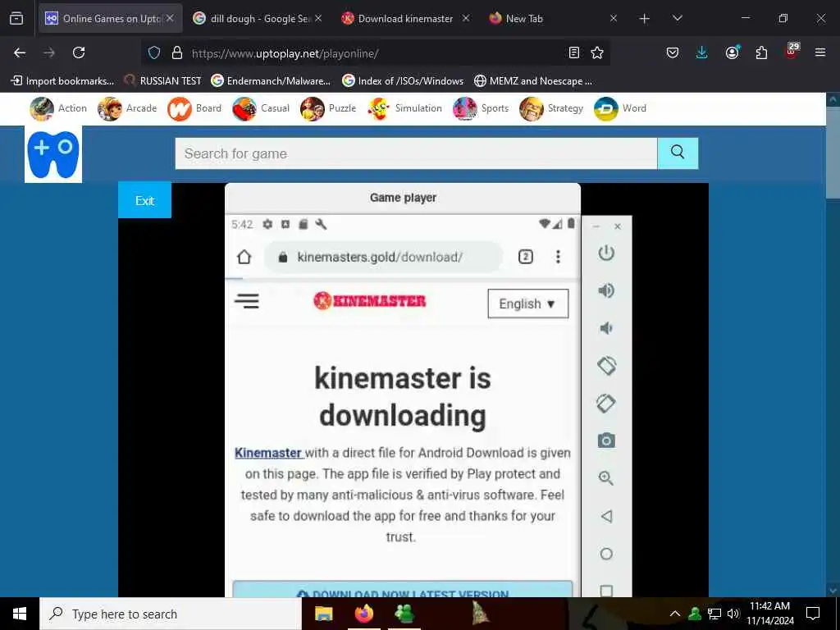Open the Arcade games category

[x=127, y=109]
